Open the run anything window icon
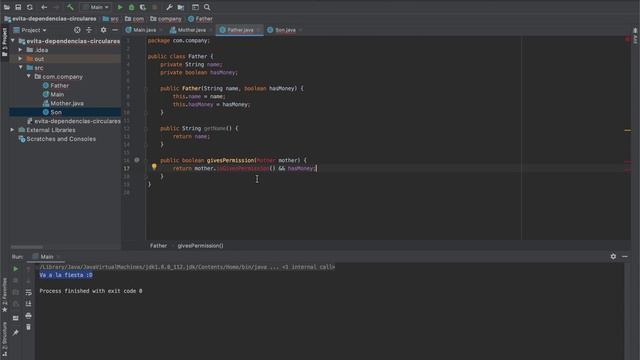Viewport: 640px width, 360px height. [x=195, y=7]
